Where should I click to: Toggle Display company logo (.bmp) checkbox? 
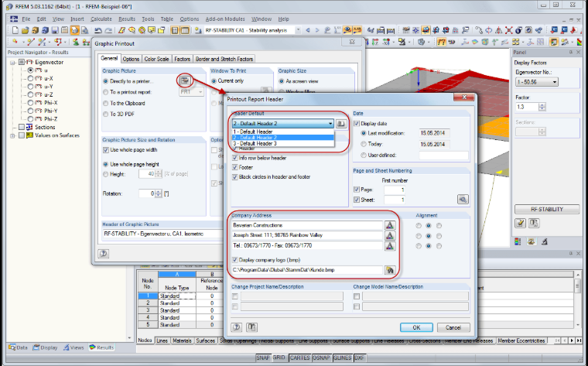235,259
